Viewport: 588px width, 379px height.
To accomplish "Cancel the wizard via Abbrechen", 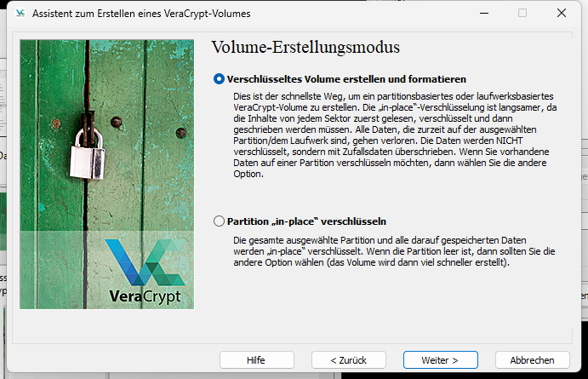I will [532, 360].
